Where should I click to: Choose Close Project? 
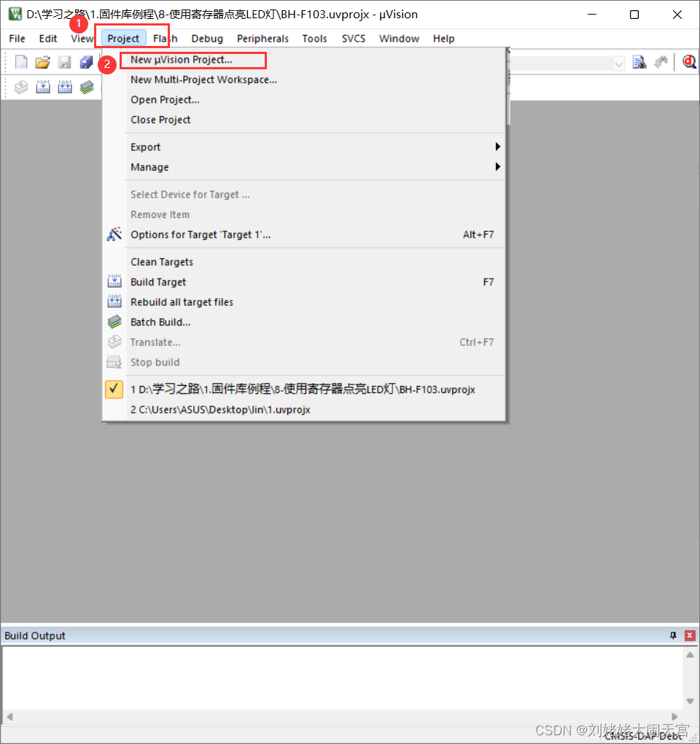303,120
